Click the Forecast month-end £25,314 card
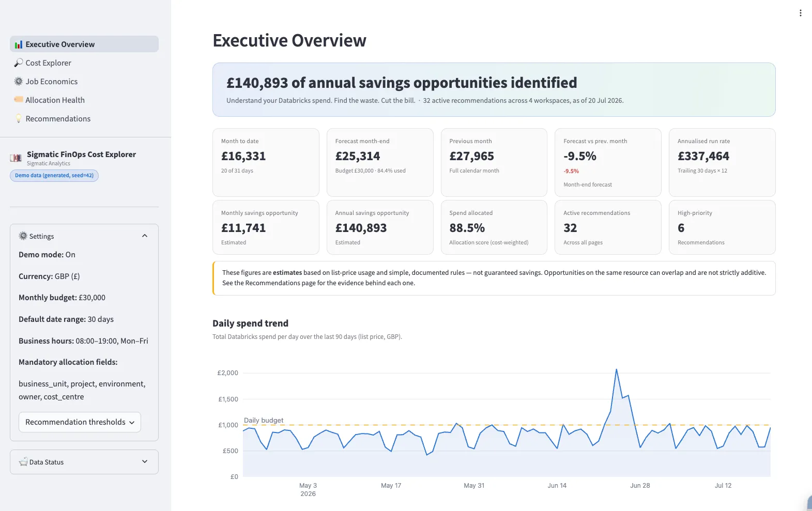The width and height of the screenshot is (812, 511). click(380, 162)
